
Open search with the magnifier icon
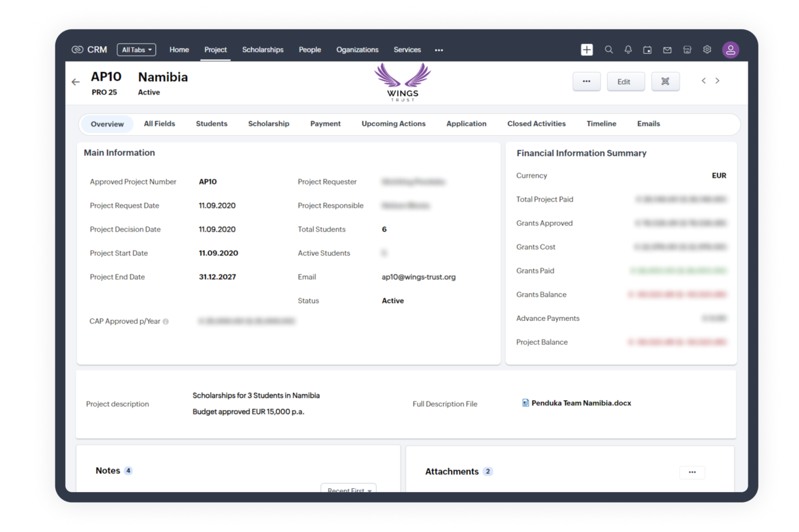coord(608,50)
